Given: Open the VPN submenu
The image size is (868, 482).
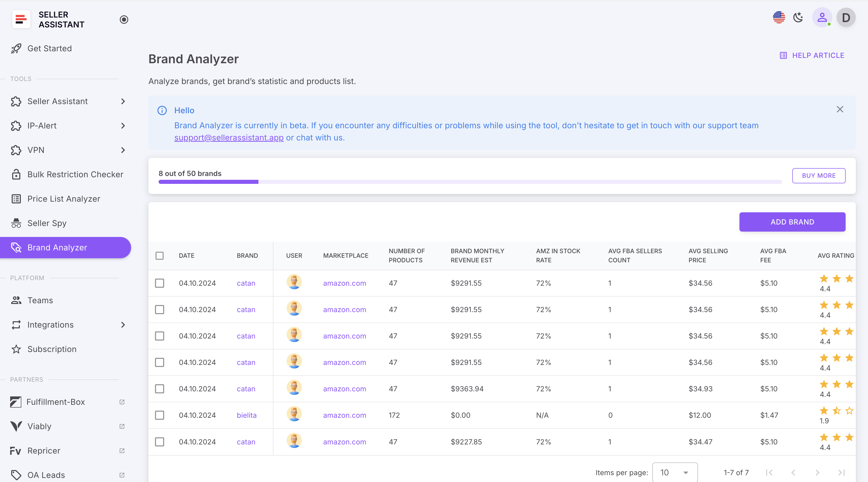Looking at the screenshot, I should (123, 150).
